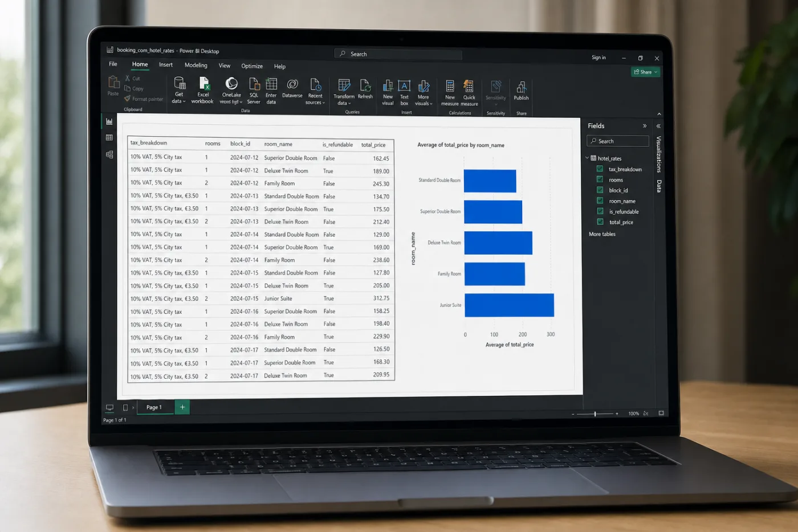The height and width of the screenshot is (532, 798).
Task: Click the Enter data icon
Action: pos(271,85)
